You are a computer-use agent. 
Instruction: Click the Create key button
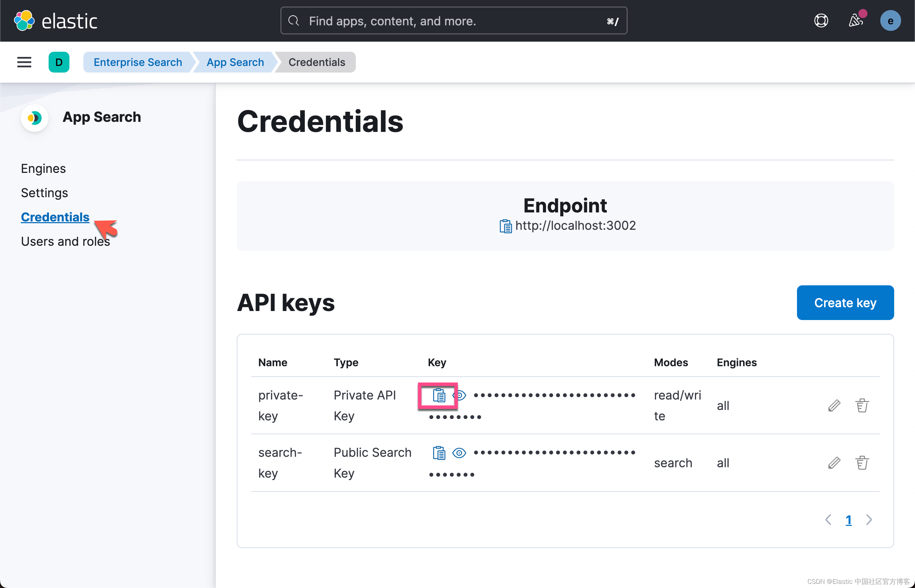845,302
